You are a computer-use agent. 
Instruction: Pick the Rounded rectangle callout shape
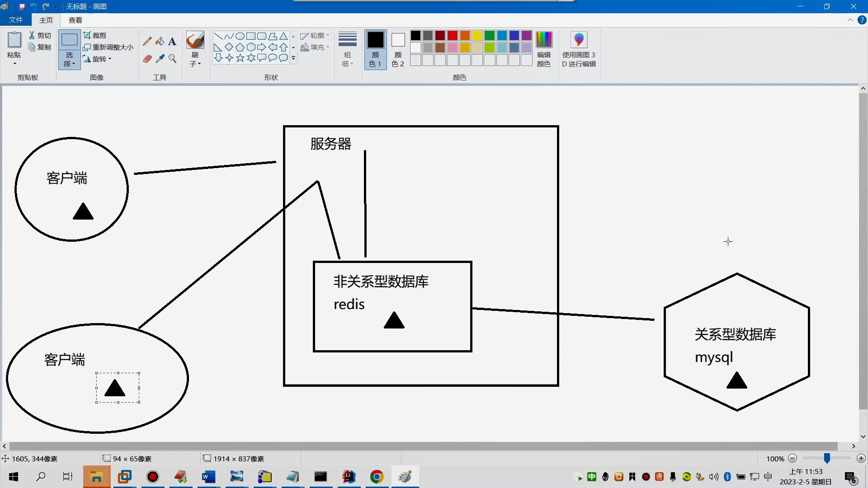pyautogui.click(x=262, y=58)
